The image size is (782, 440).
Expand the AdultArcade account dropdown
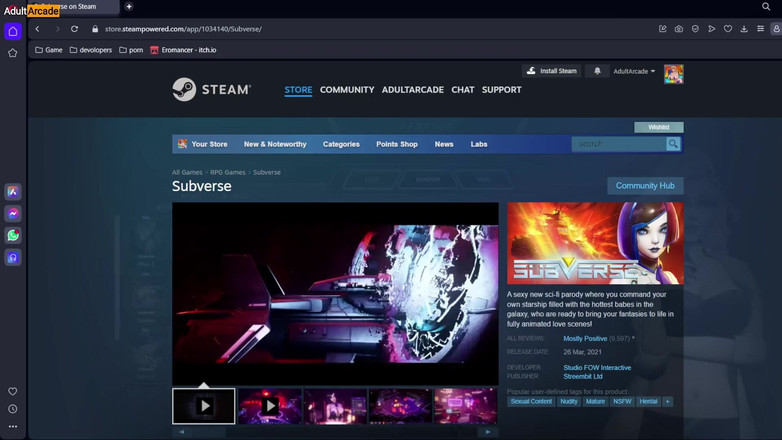tap(634, 72)
